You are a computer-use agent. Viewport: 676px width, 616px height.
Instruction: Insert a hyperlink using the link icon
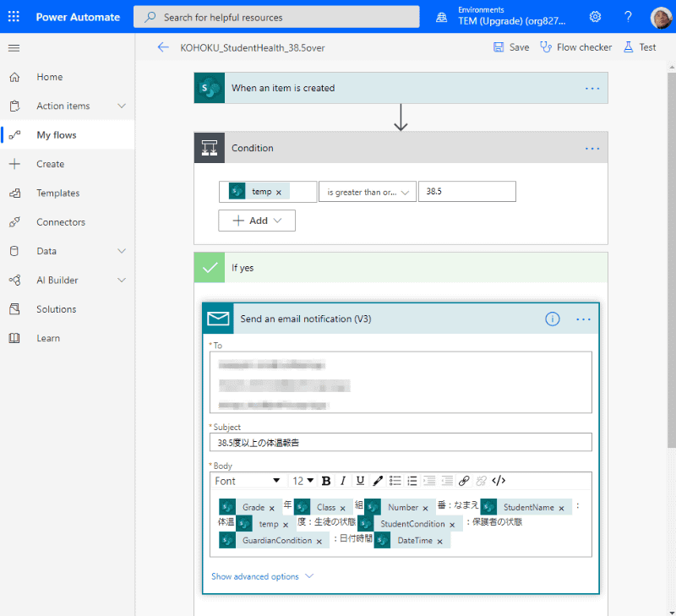(x=464, y=480)
